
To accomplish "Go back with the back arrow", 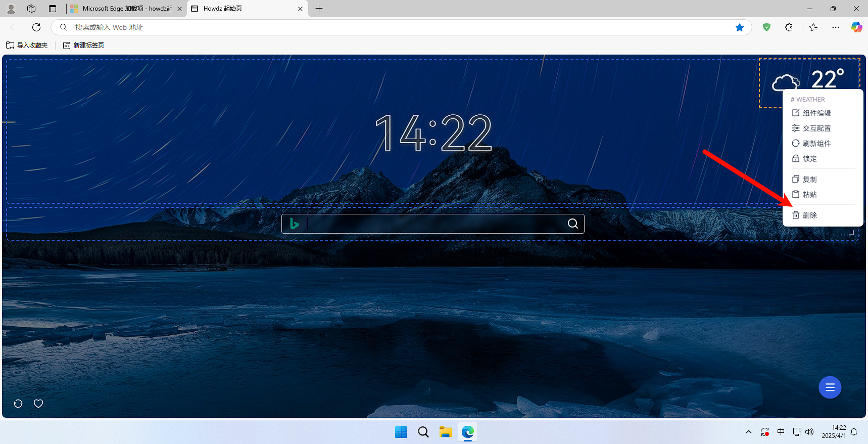I will [x=14, y=27].
